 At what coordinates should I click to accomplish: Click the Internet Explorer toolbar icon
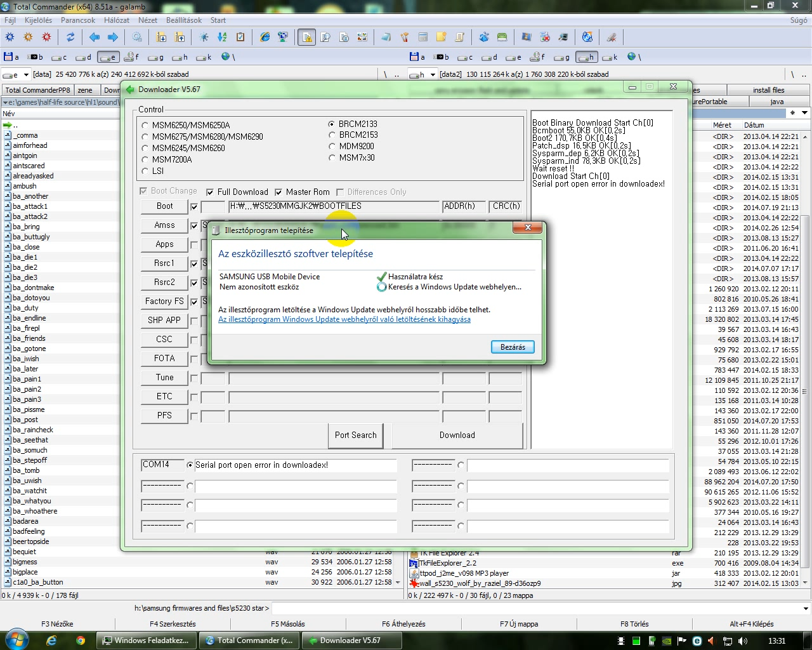point(265,37)
